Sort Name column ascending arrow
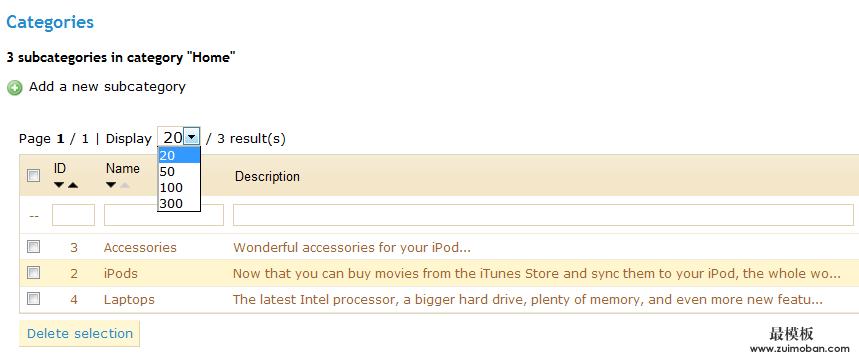The width and height of the screenshot is (859, 362). [124, 185]
